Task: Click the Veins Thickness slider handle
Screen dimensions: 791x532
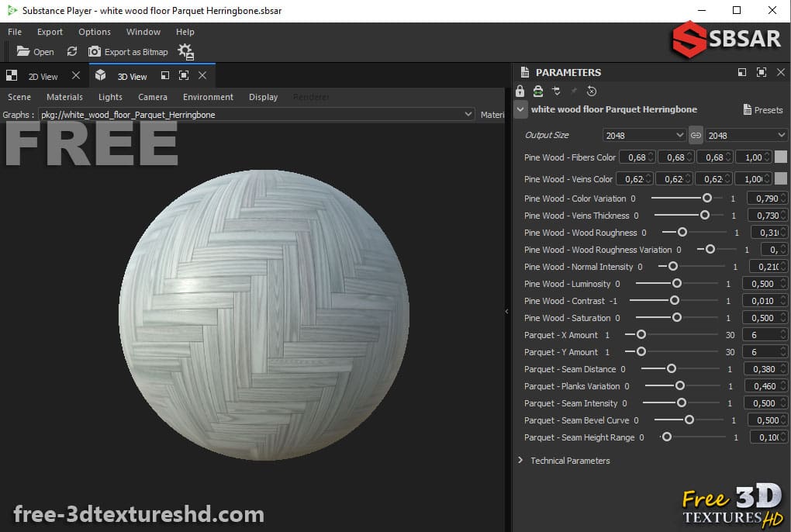Action: point(705,215)
